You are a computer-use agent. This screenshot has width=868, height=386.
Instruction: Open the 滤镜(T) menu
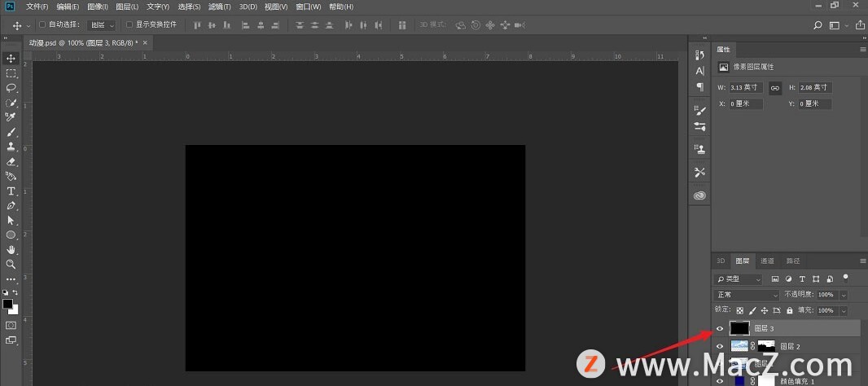point(220,7)
